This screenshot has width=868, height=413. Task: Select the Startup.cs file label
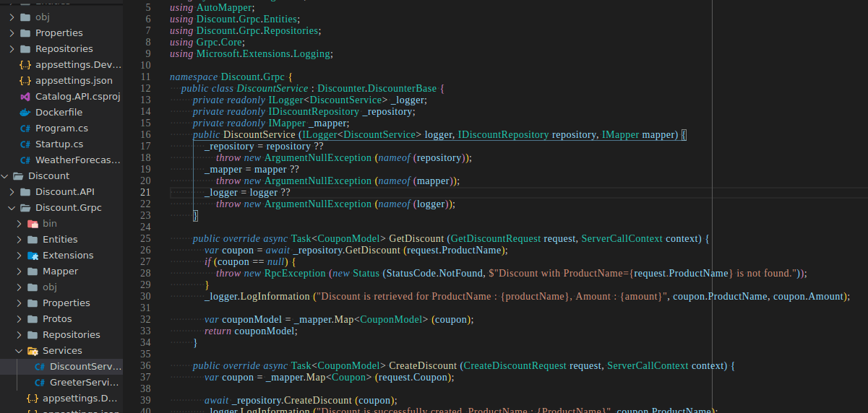click(59, 144)
